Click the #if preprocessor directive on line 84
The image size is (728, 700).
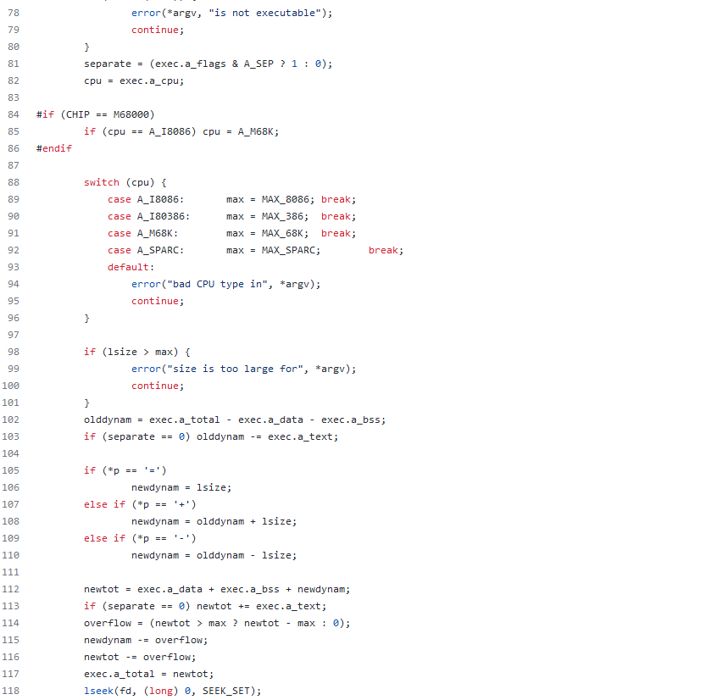coord(45,114)
